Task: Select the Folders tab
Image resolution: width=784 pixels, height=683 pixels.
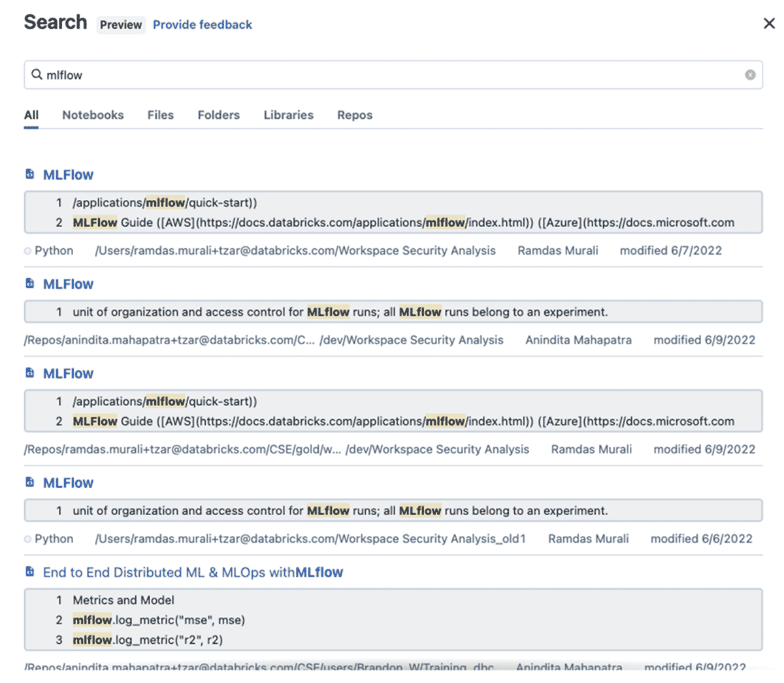Action: point(218,115)
